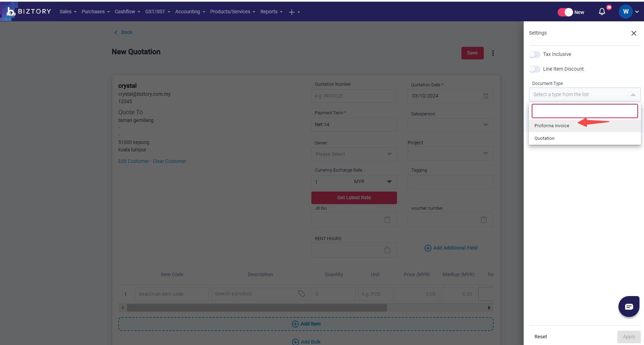The width and height of the screenshot is (644, 345).
Task: Click the Apply button in Settings
Action: [629, 337]
